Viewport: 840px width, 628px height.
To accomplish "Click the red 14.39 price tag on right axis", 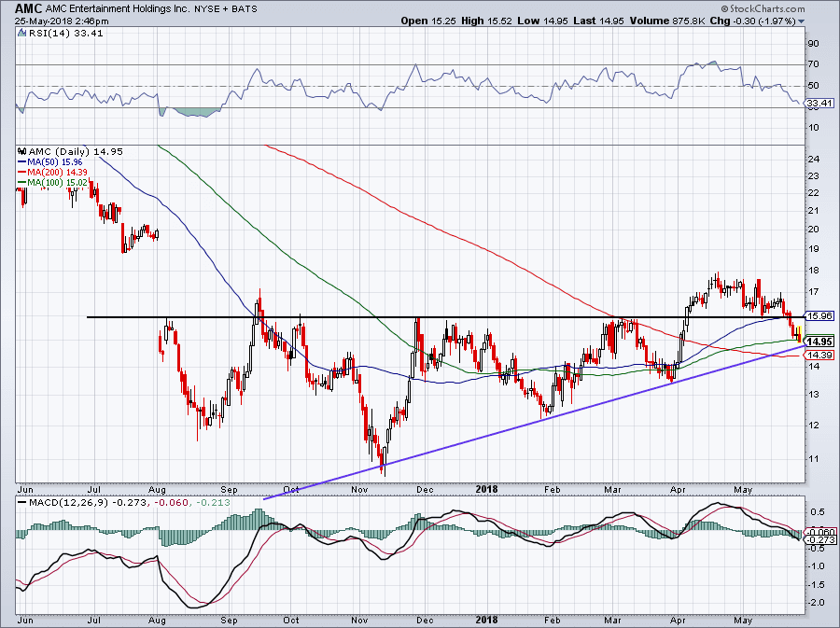I will [x=819, y=355].
